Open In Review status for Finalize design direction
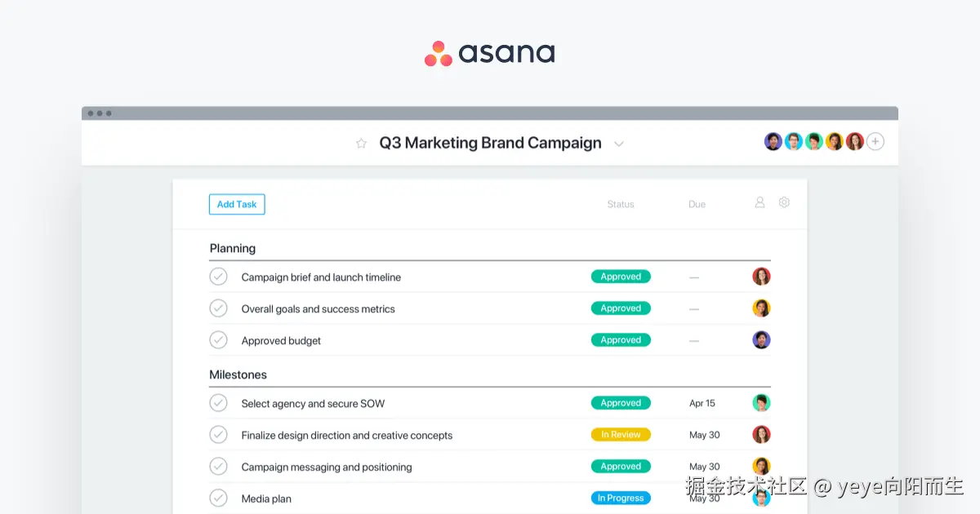 click(x=621, y=435)
